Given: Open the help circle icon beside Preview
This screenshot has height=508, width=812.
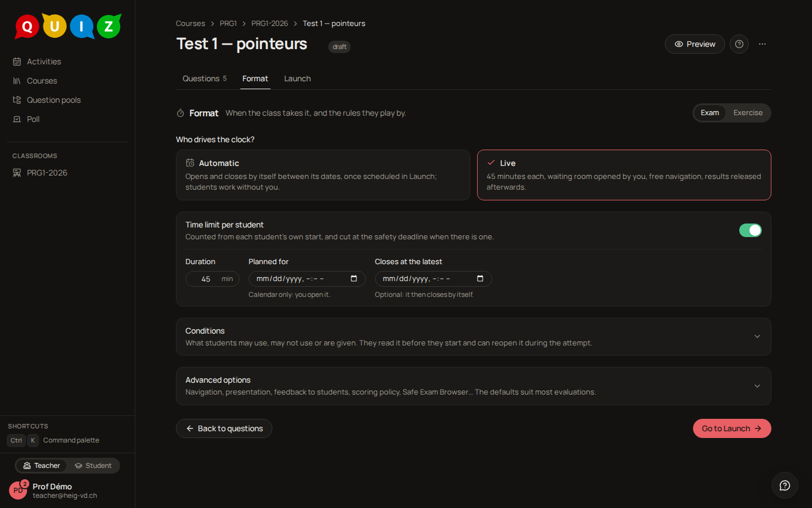Looking at the screenshot, I should (x=739, y=44).
